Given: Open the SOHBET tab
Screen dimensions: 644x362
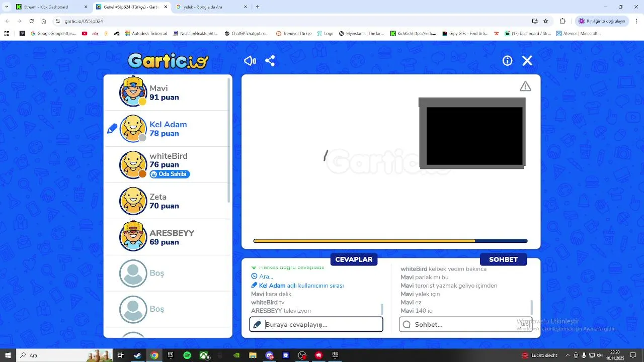Looking at the screenshot, I should pyautogui.click(x=503, y=259).
